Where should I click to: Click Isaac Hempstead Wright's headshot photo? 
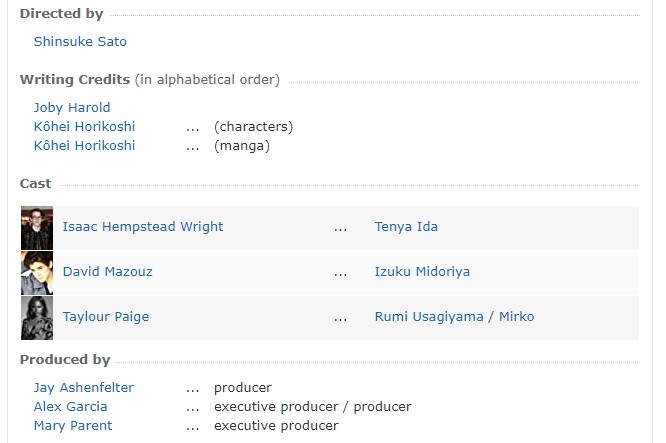click(37, 228)
